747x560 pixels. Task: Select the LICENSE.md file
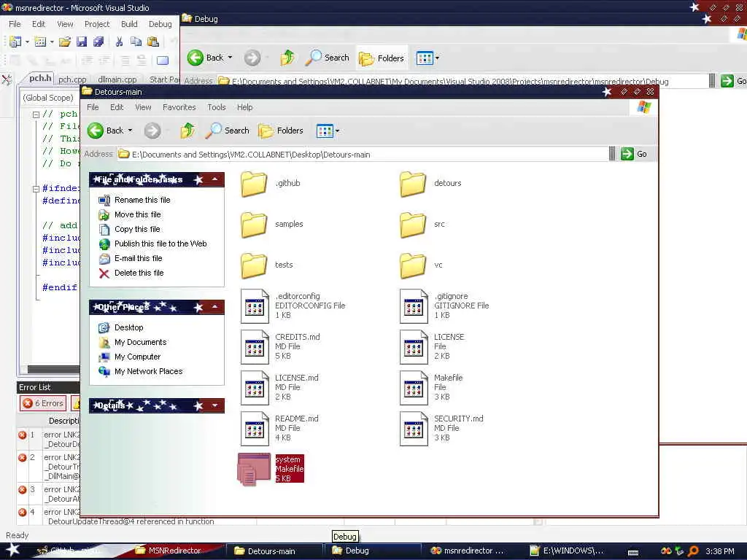pyautogui.click(x=279, y=388)
